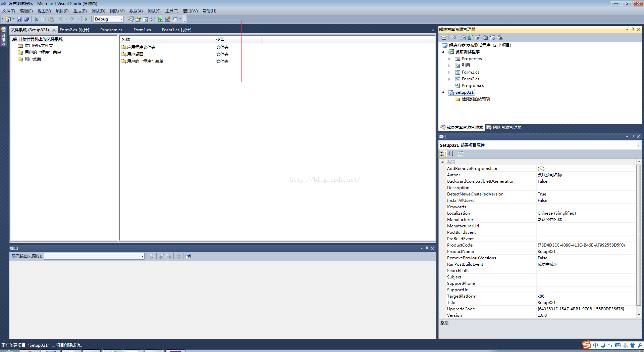The width and height of the screenshot is (644, 352).
Task: Click the Cut scissors icon
Action: click(x=36, y=19)
